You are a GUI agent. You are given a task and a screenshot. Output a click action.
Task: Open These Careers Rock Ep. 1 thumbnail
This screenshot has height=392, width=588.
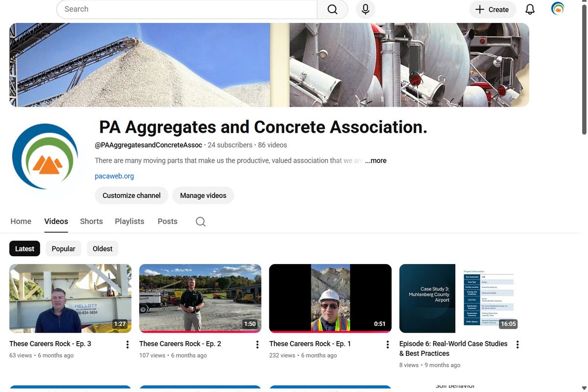pyautogui.click(x=330, y=298)
